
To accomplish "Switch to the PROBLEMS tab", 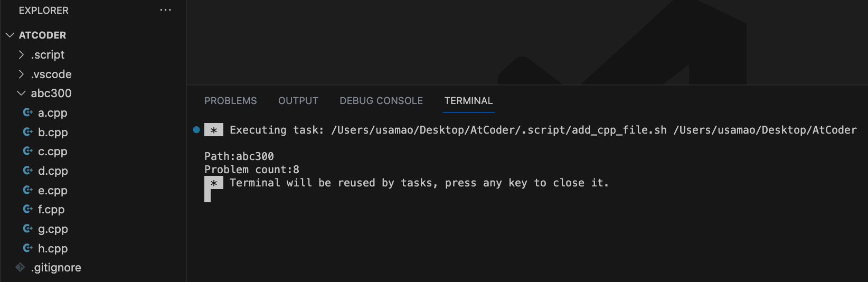I will point(231,101).
